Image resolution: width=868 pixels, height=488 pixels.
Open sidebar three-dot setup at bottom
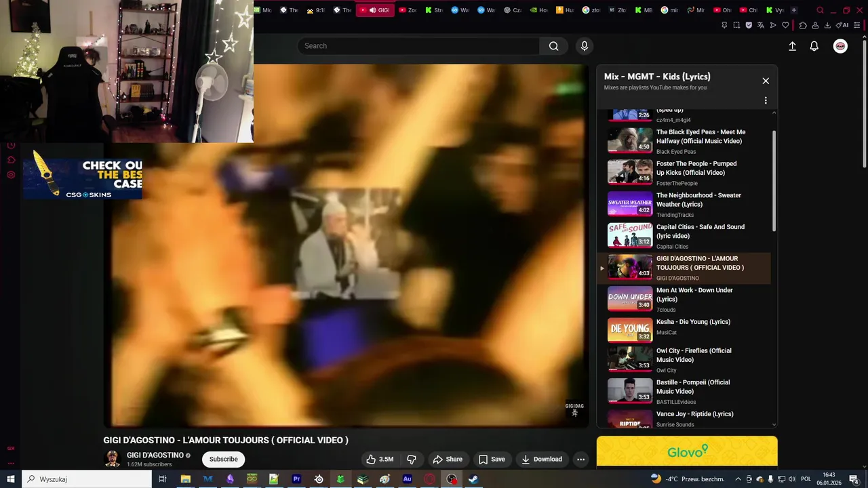coord(11,464)
